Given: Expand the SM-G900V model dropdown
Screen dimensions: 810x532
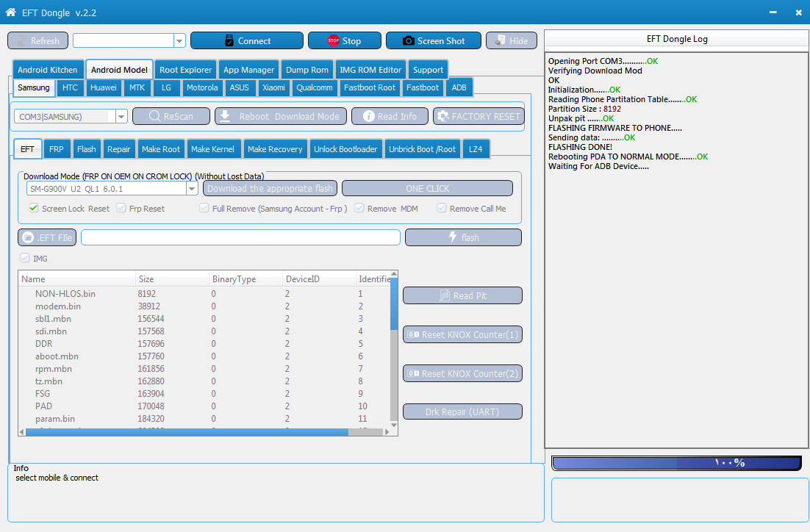Looking at the screenshot, I should [192, 189].
